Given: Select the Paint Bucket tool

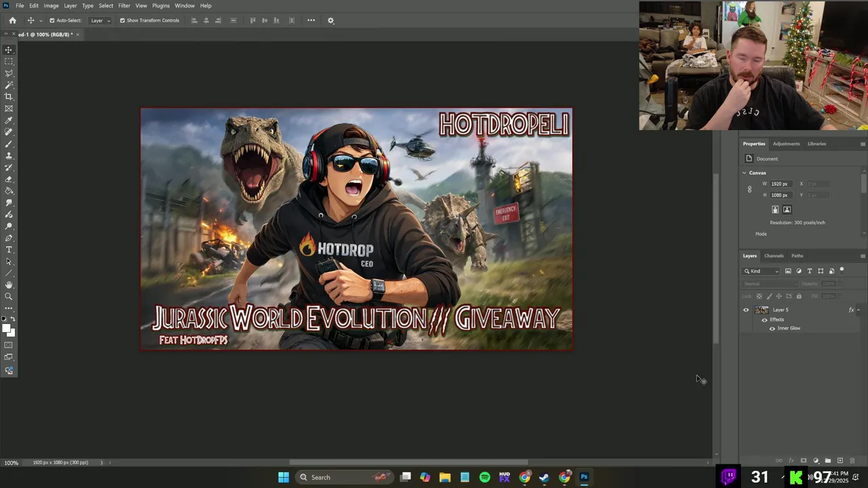Looking at the screenshot, I should pyautogui.click(x=9, y=191).
